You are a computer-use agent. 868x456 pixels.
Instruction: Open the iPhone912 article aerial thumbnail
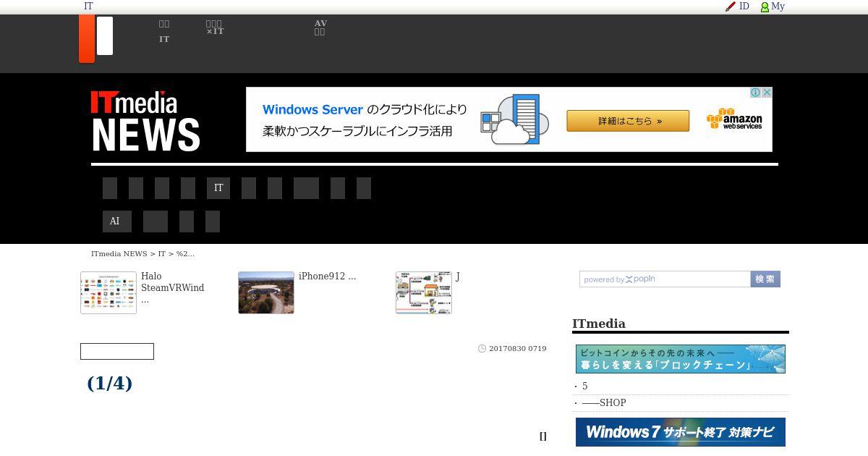pyautogui.click(x=266, y=292)
